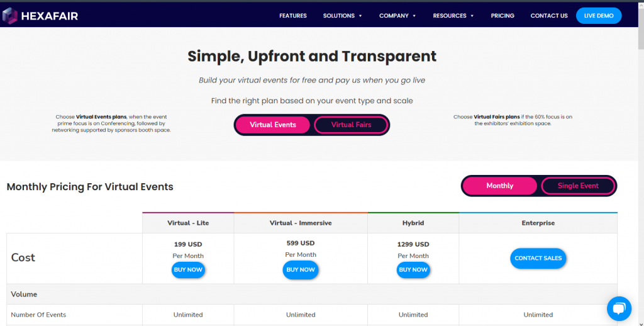This screenshot has height=326, width=644.
Task: Select Monthly pricing option
Action: pos(499,186)
